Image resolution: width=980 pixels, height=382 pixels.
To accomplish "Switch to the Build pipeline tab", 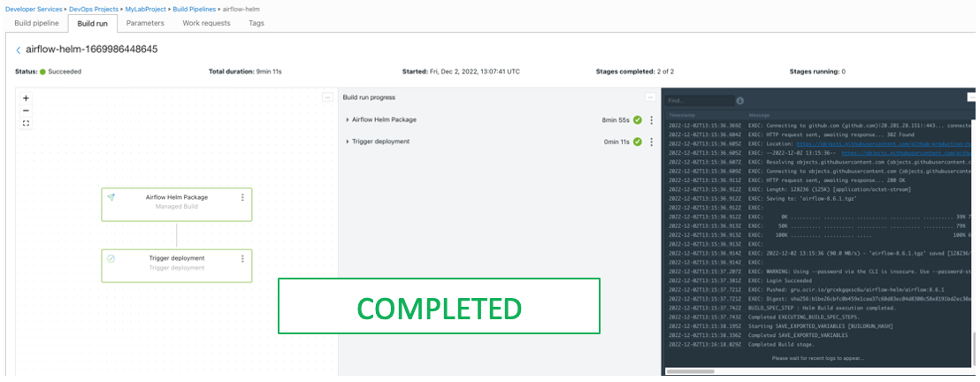I will (36, 23).
